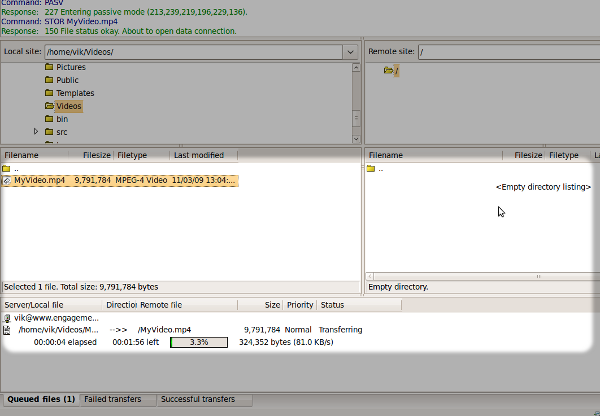
Task: Click the queued file transfer icon
Action: pyautogui.click(x=7, y=330)
